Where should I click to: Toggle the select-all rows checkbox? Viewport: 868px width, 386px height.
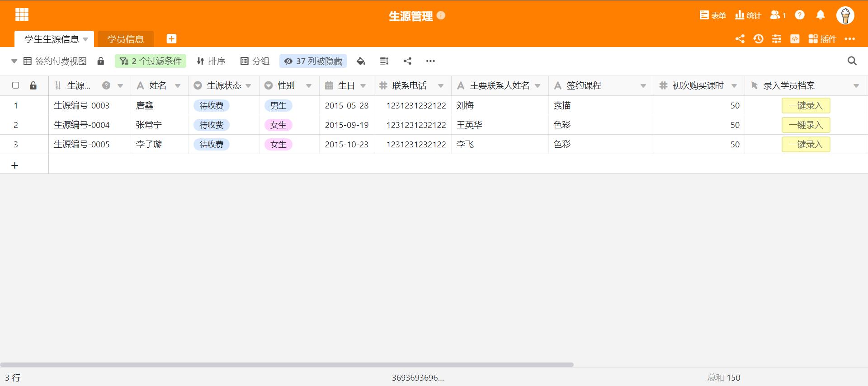[x=15, y=85]
